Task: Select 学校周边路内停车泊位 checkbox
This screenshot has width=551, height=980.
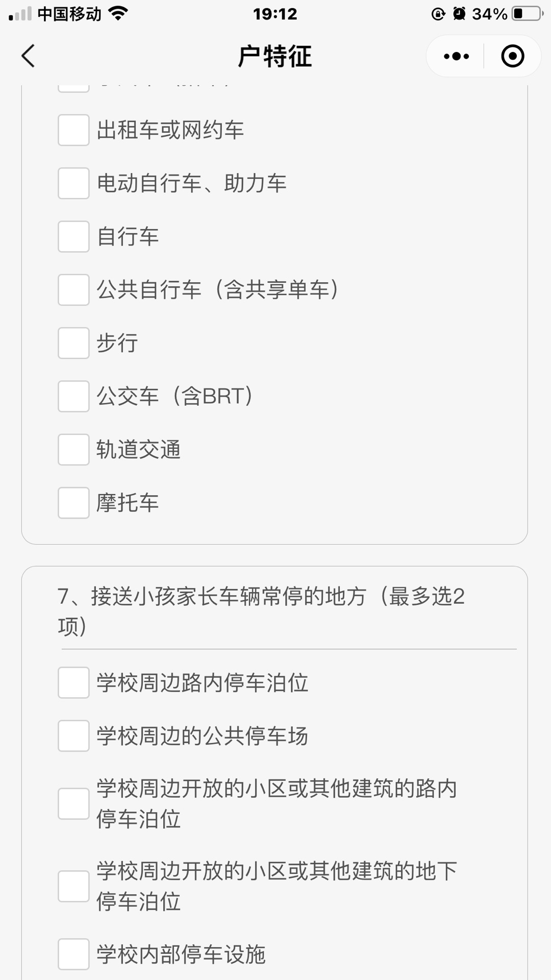Action: tap(73, 682)
